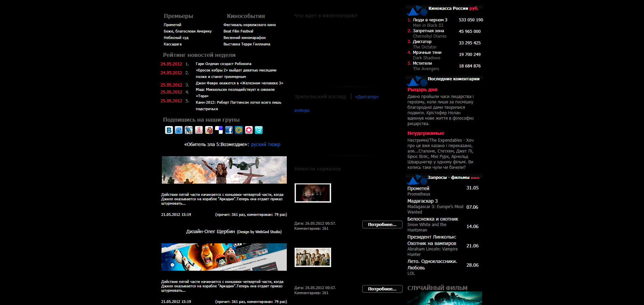Click the Премьеры section heading
Viewport: 644px width, 305px height.
[x=178, y=16]
